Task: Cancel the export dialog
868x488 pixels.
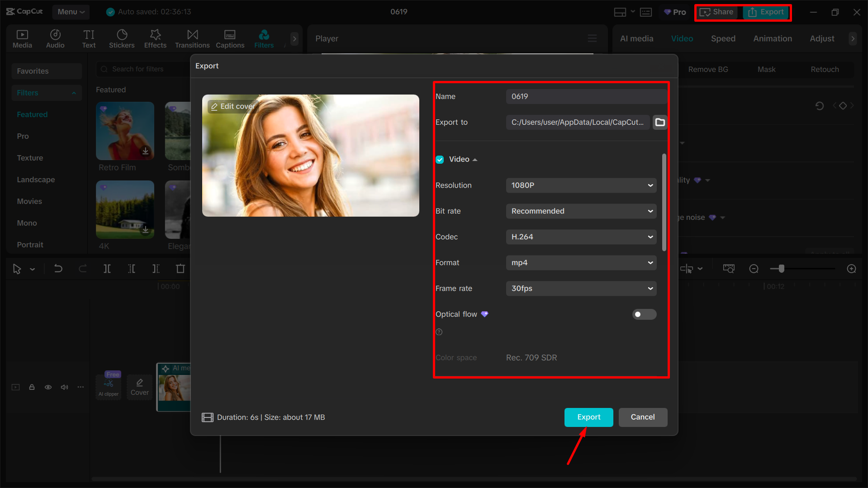Action: point(642,417)
